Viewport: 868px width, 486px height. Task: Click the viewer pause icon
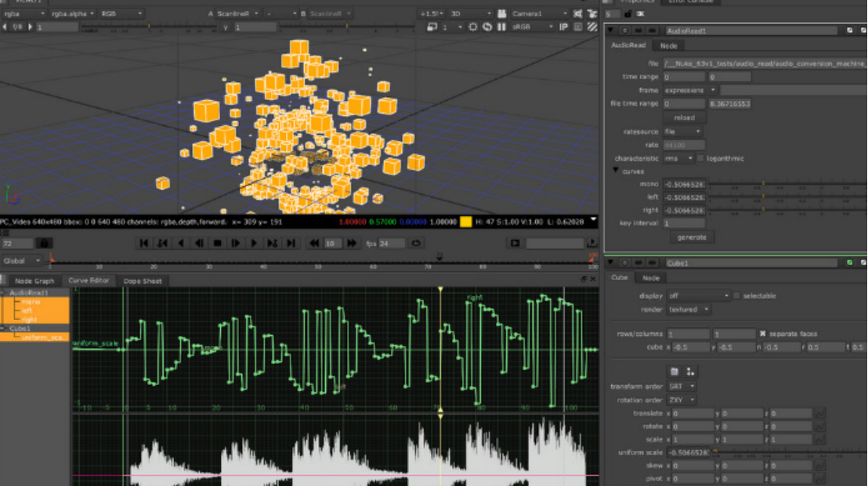[501, 27]
